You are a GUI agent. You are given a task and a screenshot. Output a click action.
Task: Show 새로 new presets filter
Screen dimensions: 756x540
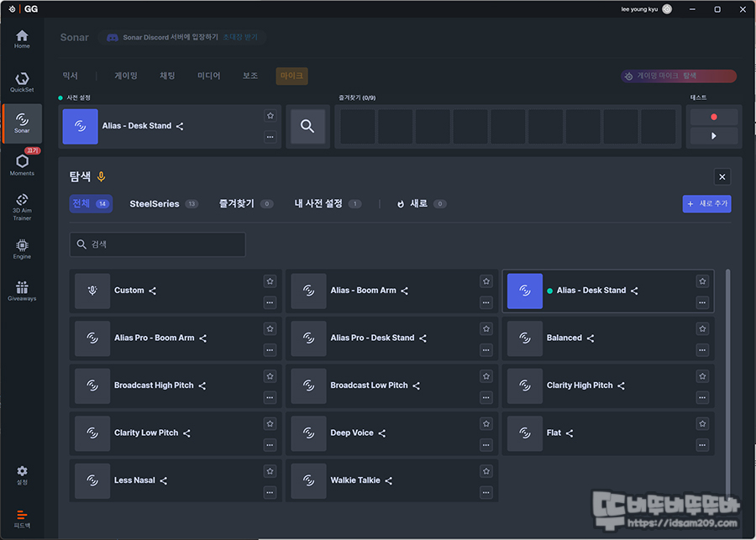(422, 204)
